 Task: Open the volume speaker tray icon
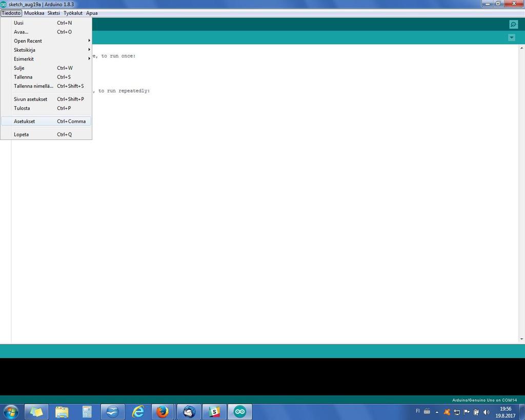tap(486, 412)
